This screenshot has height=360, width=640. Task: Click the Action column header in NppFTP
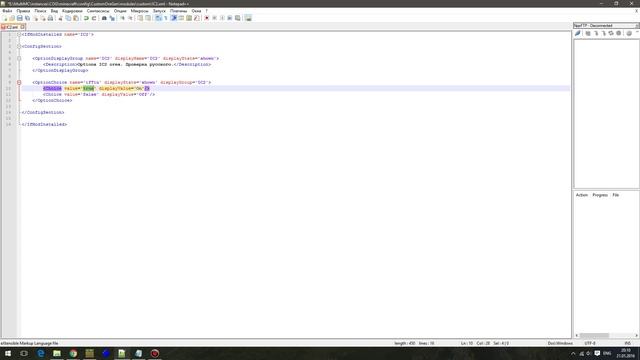(582, 195)
